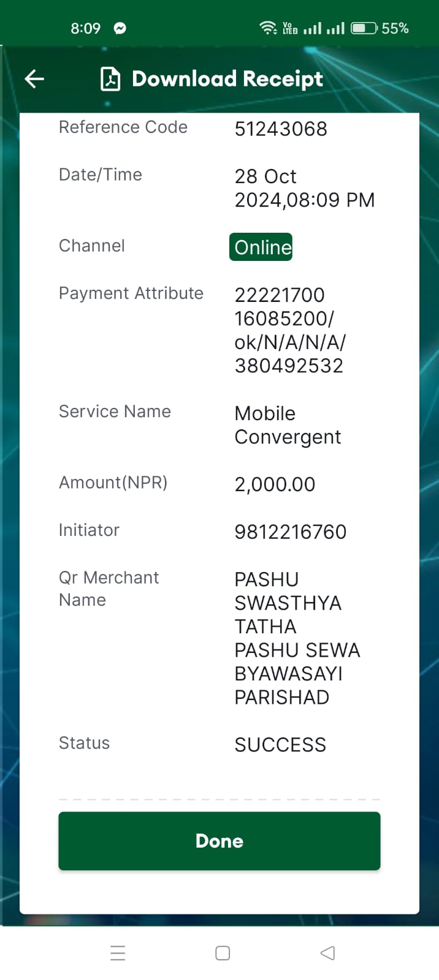Tap the Wi-Fi status icon
The width and height of the screenshot is (439, 980).
pyautogui.click(x=268, y=28)
